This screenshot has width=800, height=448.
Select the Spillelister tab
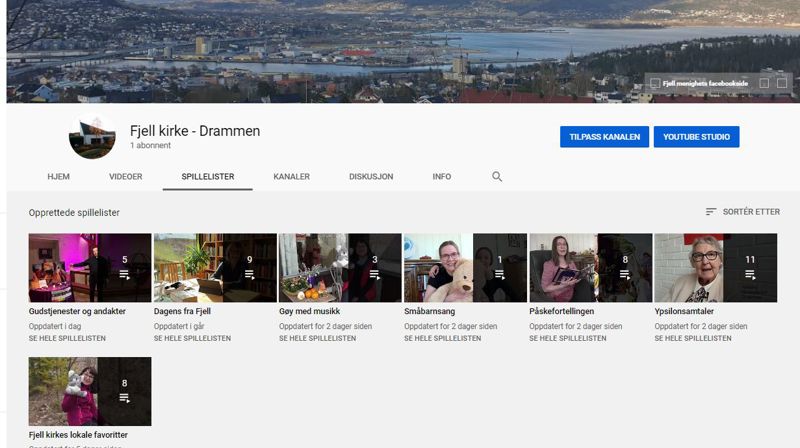tap(208, 177)
